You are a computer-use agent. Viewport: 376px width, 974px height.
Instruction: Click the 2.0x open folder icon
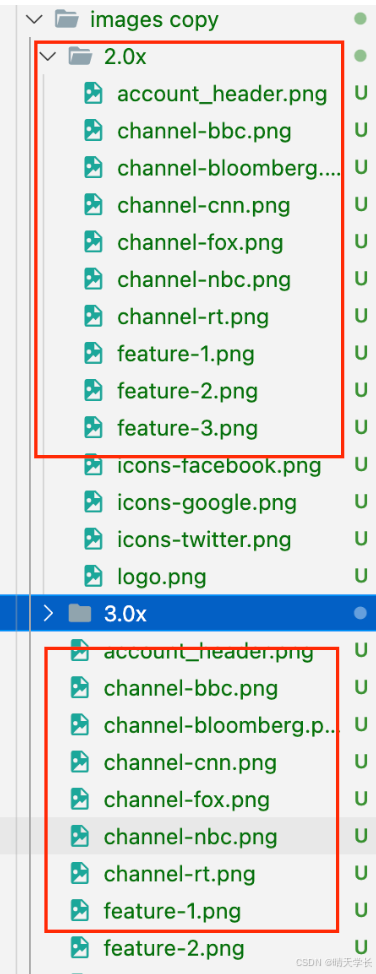point(81,57)
